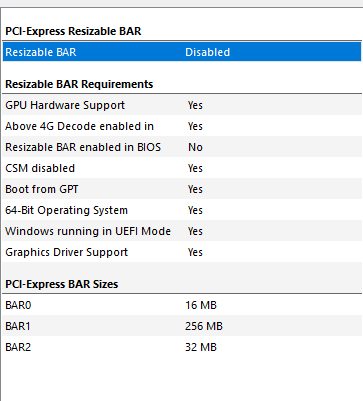Click the Boot from GPT row
Image resolution: width=363 pixels, height=401 pixels.
pyautogui.click(x=182, y=189)
